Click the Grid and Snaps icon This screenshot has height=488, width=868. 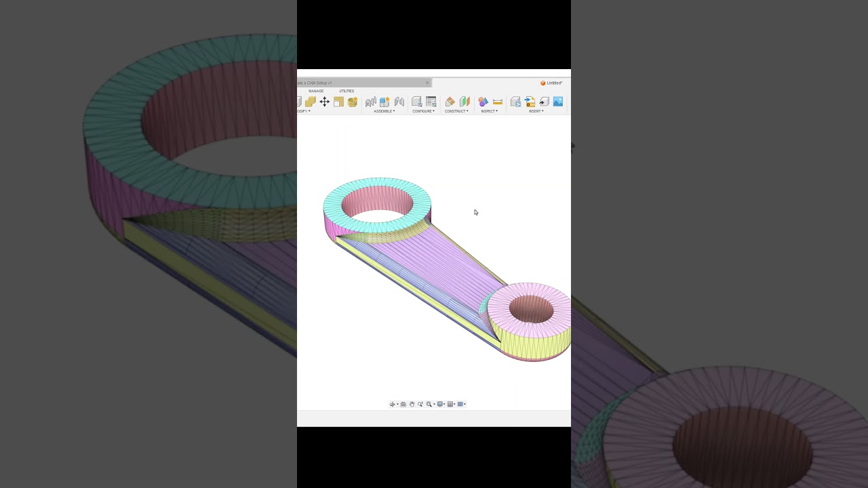pyautogui.click(x=450, y=404)
